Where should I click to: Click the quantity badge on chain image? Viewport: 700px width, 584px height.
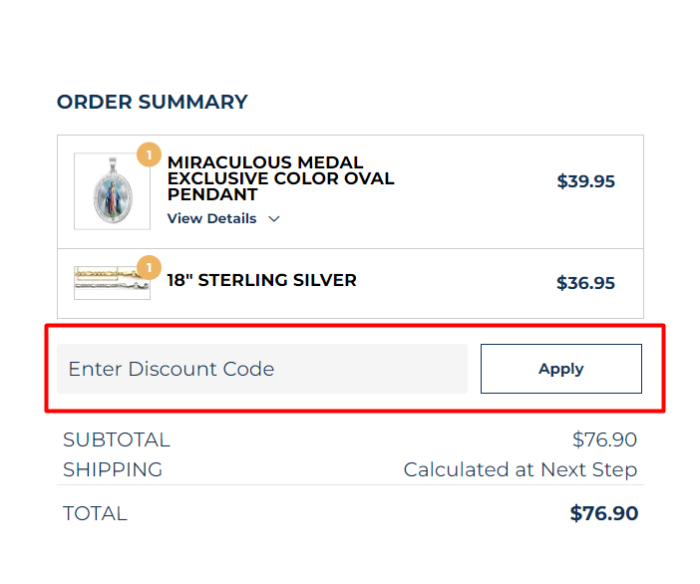(x=148, y=268)
